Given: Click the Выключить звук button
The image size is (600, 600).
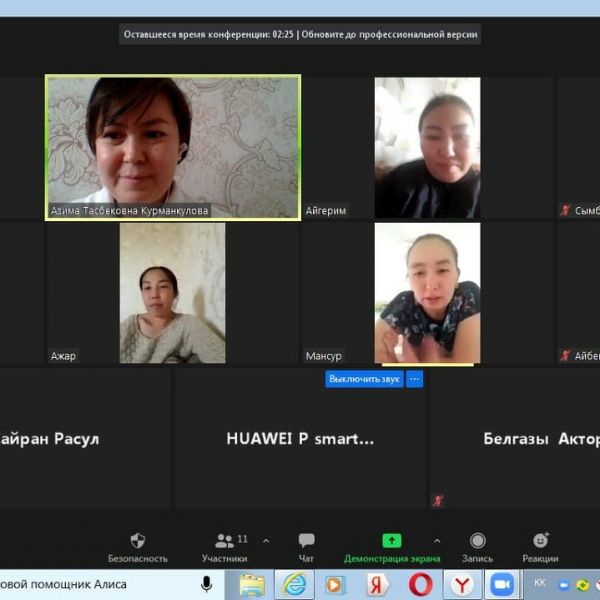Looking at the screenshot, I should pyautogui.click(x=364, y=379).
